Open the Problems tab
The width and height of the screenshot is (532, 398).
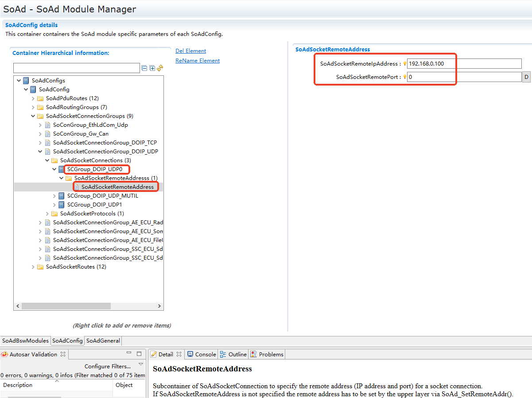pyautogui.click(x=267, y=354)
